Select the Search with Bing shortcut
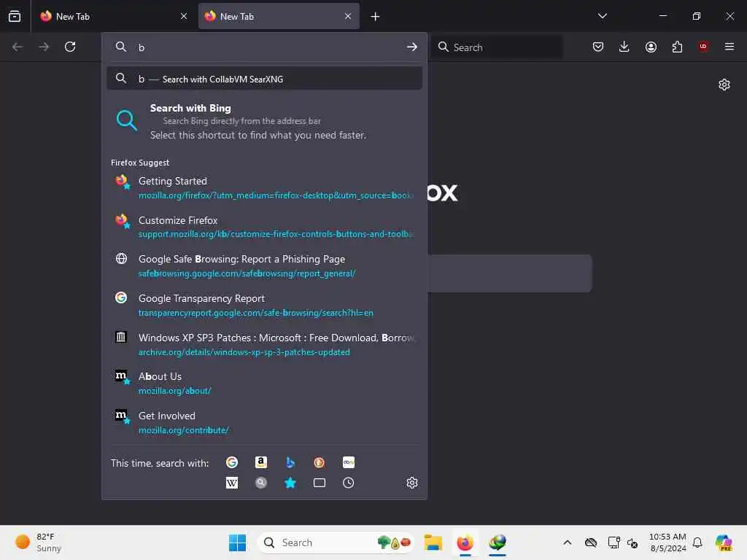747x560 pixels. click(264, 121)
